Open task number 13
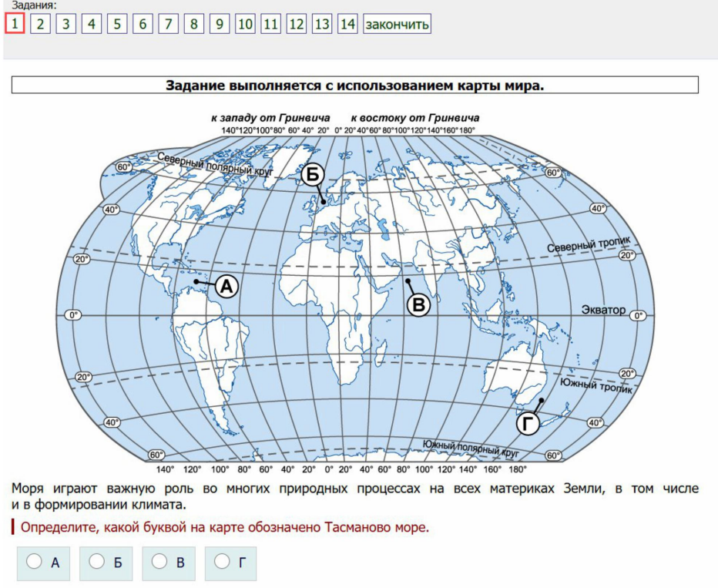The height and width of the screenshot is (588, 718). click(322, 24)
